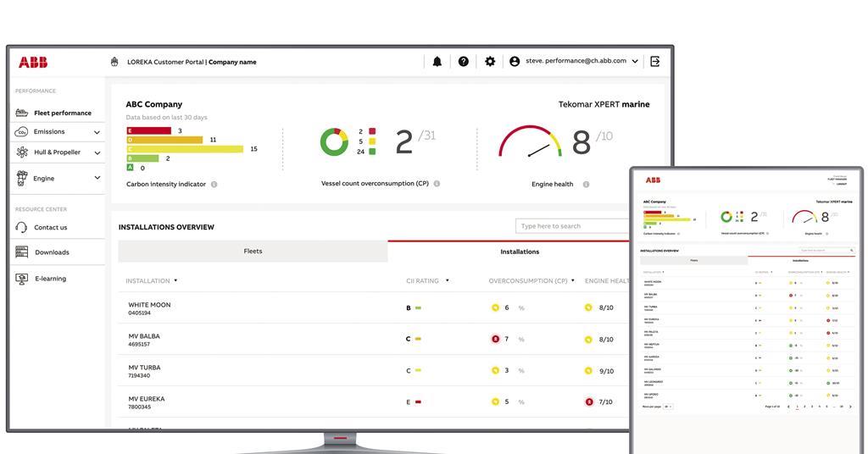The image size is (868, 454).
Task: Click the ENGINE HEALTH column header
Action: [x=607, y=281]
